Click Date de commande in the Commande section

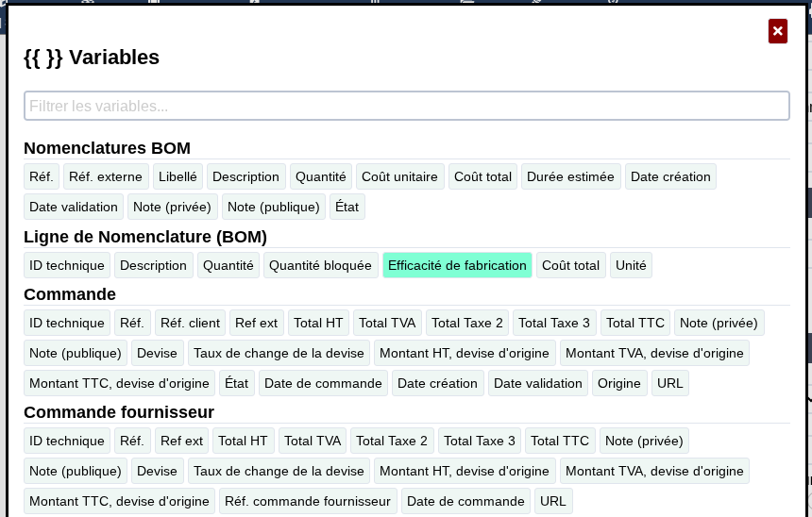pos(323,383)
